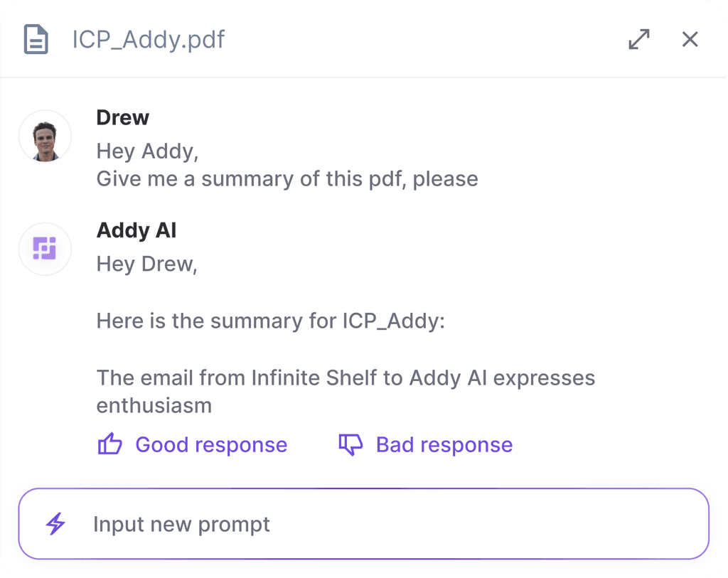
Task: Click the Bad response feedback link
Action: click(444, 444)
